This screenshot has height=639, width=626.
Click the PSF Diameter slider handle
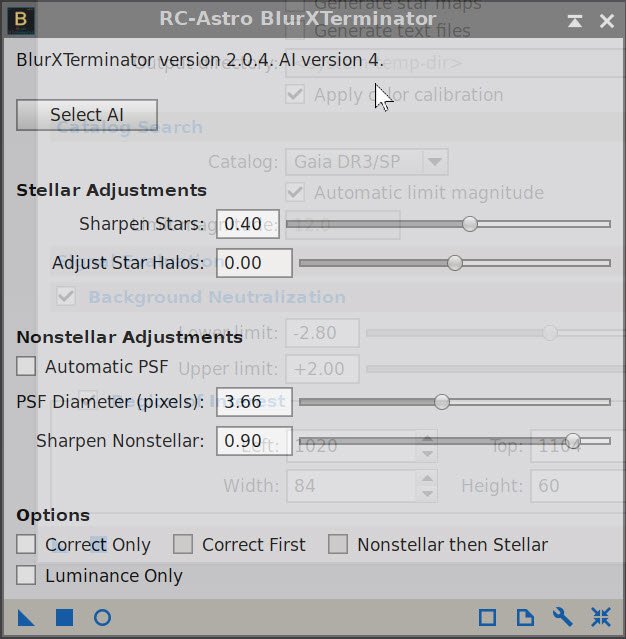pos(442,402)
